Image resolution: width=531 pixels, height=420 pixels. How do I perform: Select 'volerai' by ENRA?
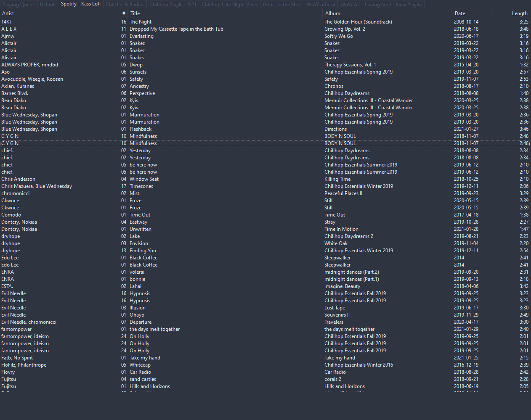(x=137, y=272)
